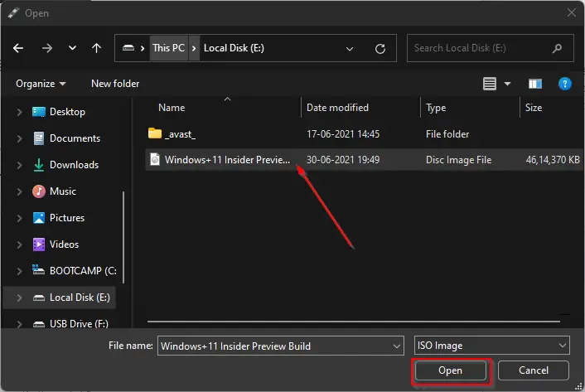Image resolution: width=585 pixels, height=392 pixels.
Task: Go back using the left arrow
Action: pyautogui.click(x=18, y=48)
